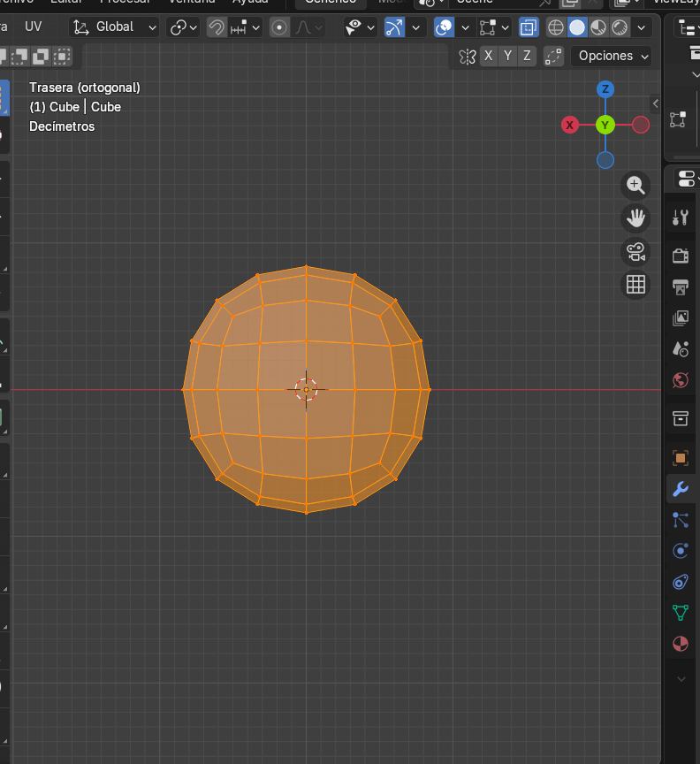Open the Modifiers wrench properties tab
The image size is (700, 764).
click(681, 489)
